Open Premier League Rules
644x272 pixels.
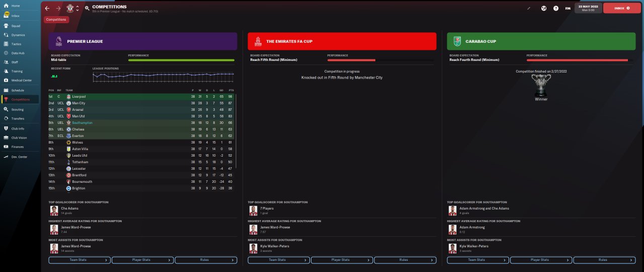click(206, 260)
